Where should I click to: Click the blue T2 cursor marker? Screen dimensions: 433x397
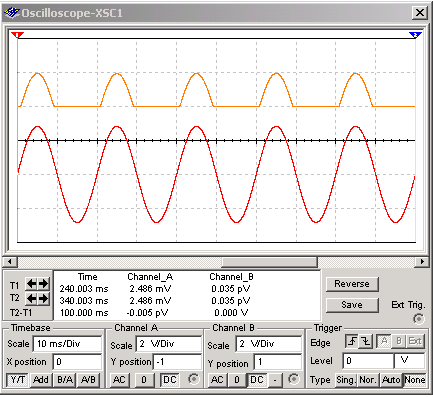tap(415, 35)
